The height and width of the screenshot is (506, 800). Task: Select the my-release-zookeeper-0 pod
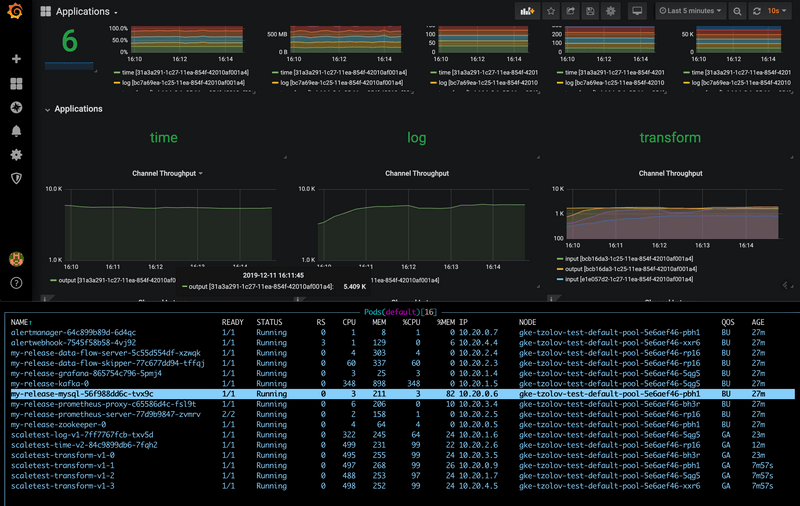click(x=402, y=424)
